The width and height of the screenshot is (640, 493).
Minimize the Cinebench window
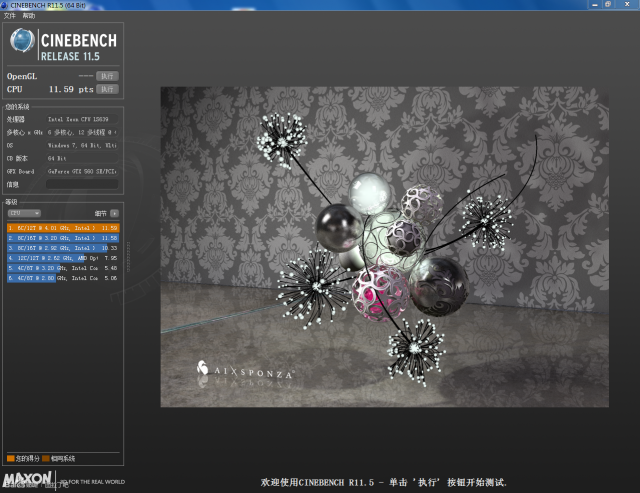(x=595, y=4)
